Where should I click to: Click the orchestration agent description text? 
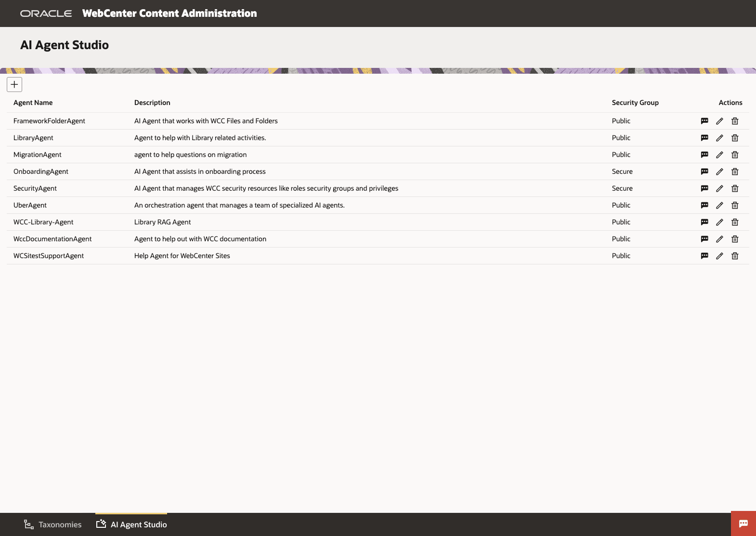coord(239,205)
